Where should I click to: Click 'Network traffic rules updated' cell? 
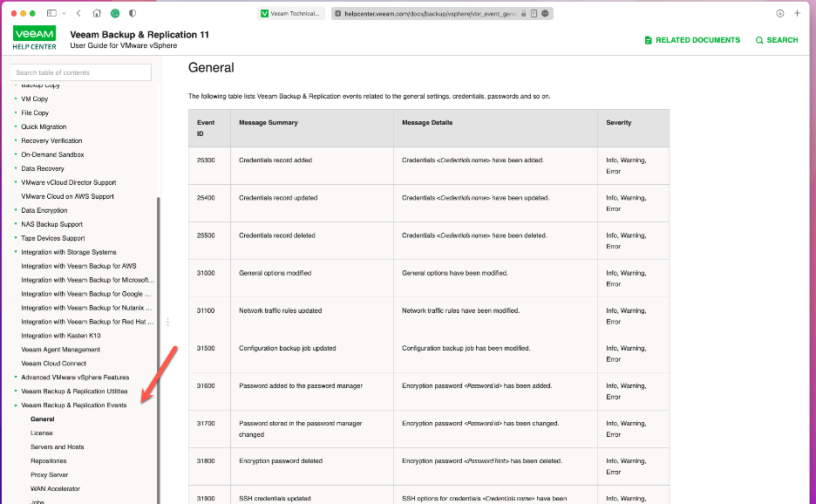pos(312,316)
